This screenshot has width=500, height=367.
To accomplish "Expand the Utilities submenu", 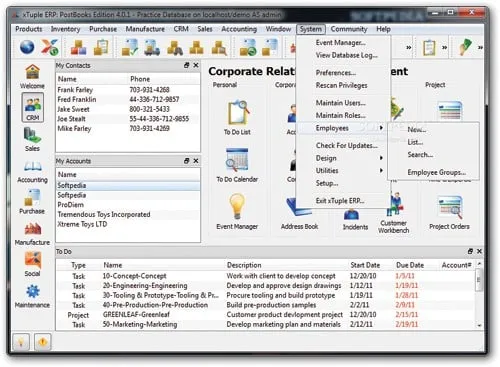I will pos(349,170).
